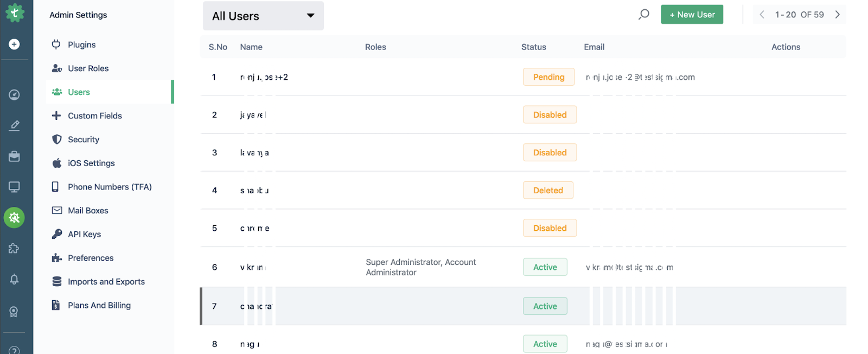Image resolution: width=868 pixels, height=354 pixels.
Task: Click the user name in row 7
Action: (256, 306)
